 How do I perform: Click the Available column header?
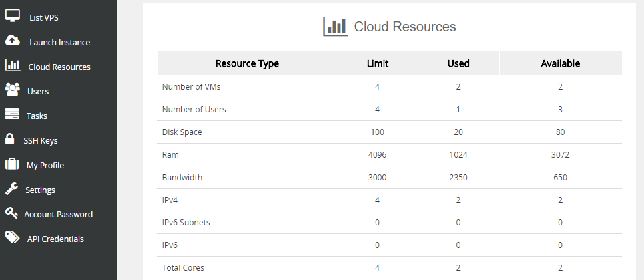tap(560, 64)
